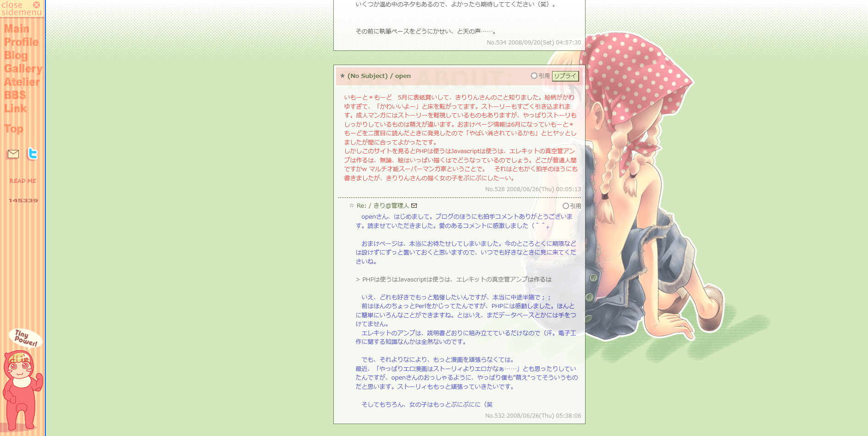Open the Gallery section
868x436 pixels.
[x=23, y=69]
